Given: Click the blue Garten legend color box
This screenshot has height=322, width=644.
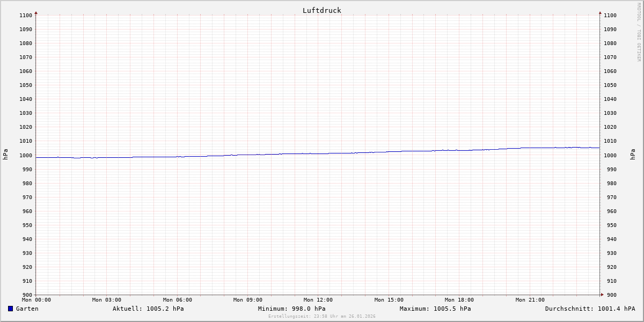Looking at the screenshot, I should coord(10,309).
